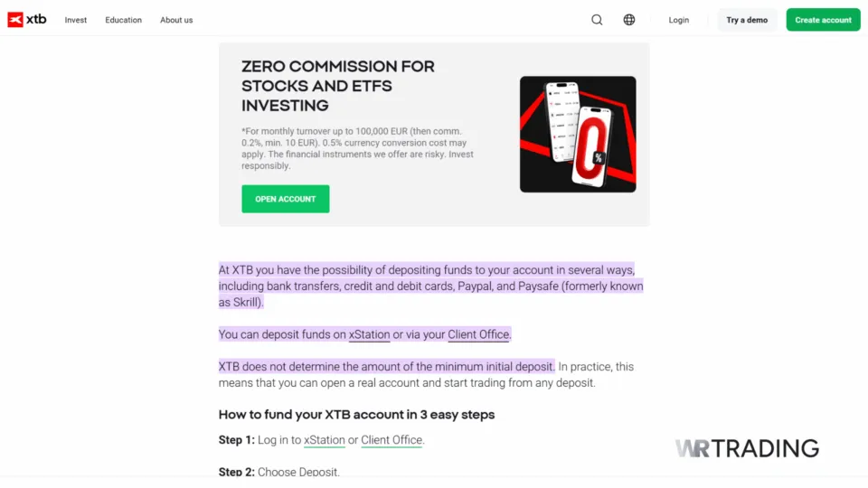
Task: Click the Step 2 Choose Deposit text
Action: point(278,472)
